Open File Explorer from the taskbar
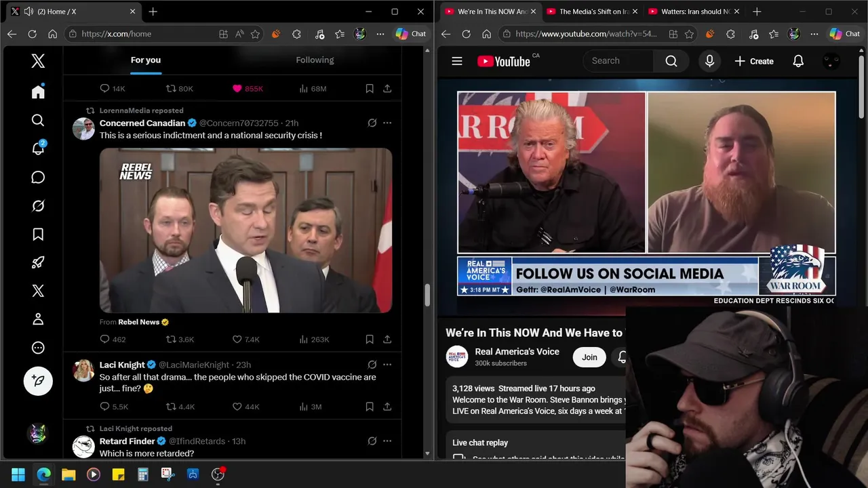 tap(68, 474)
